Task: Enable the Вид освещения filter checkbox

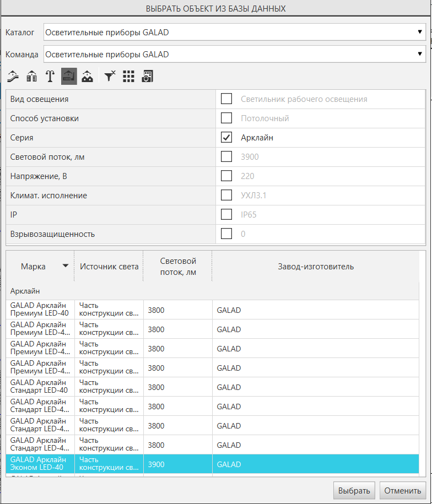Action: pos(226,99)
